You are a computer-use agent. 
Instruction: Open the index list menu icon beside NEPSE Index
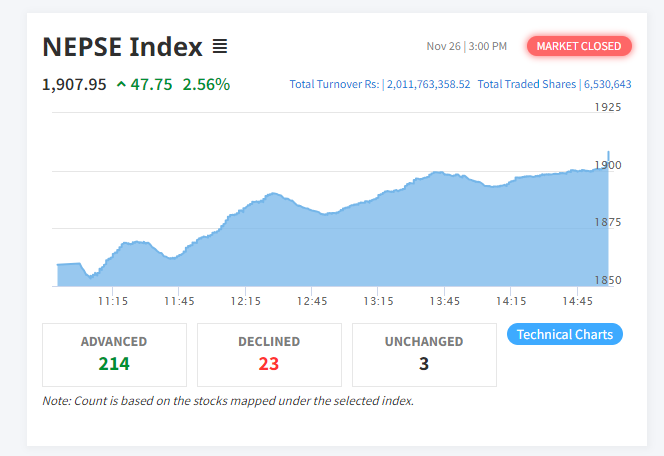click(x=220, y=46)
